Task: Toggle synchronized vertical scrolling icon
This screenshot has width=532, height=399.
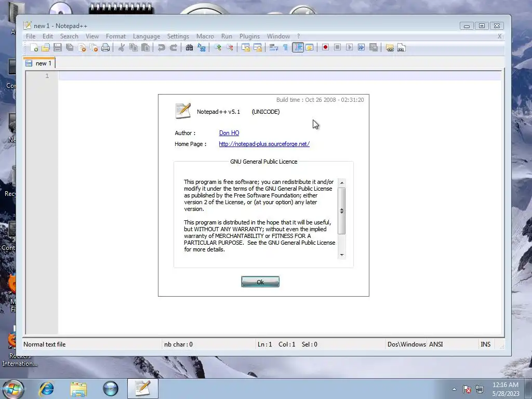Action: [246, 47]
